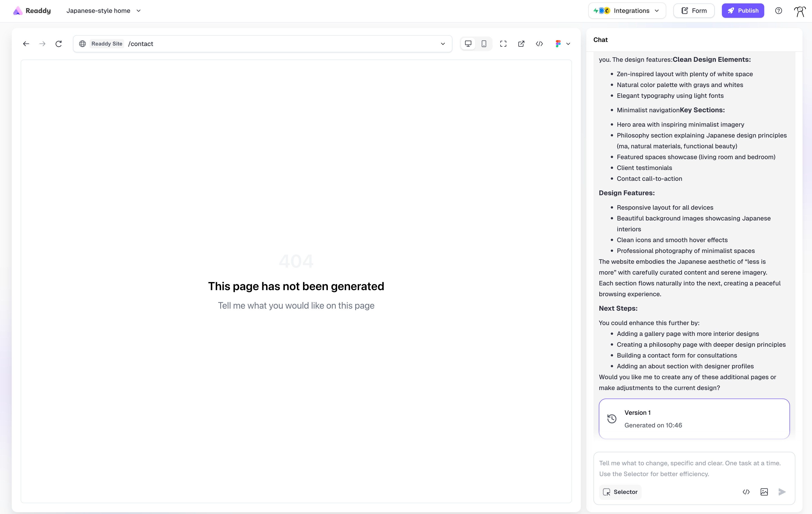Reload the preview page
The height and width of the screenshot is (514, 812).
click(x=59, y=44)
